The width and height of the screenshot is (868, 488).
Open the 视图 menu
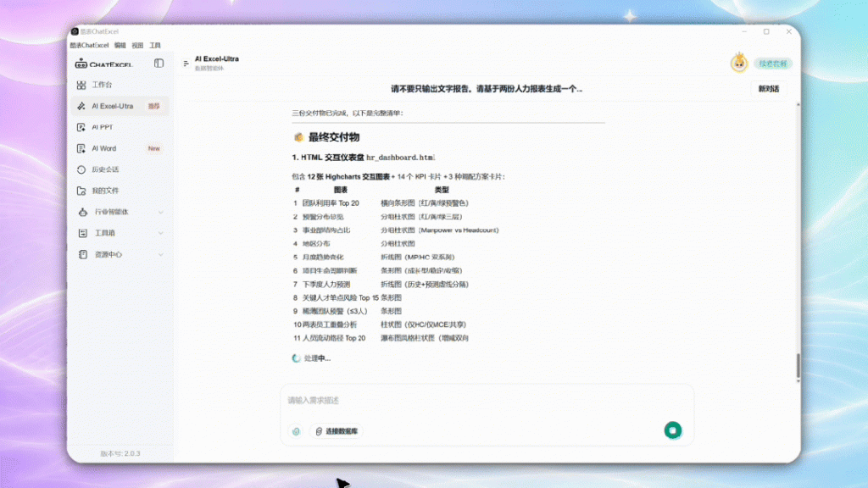pos(138,46)
